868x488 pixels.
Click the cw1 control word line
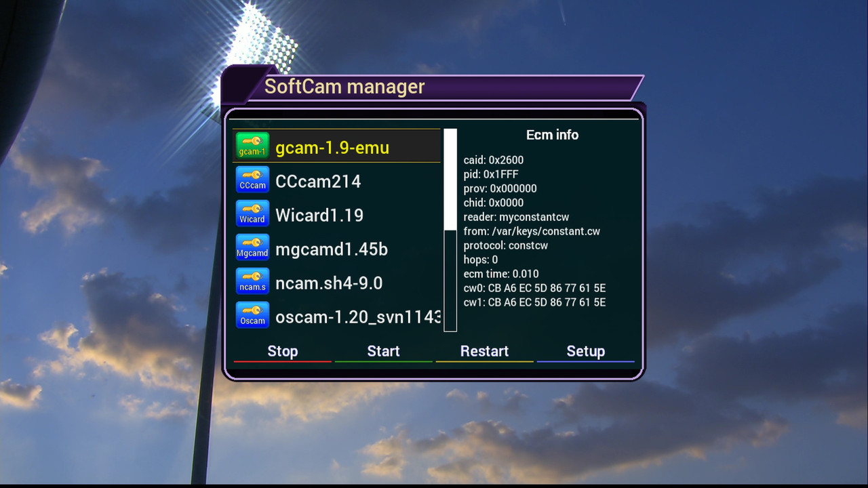[x=535, y=302]
